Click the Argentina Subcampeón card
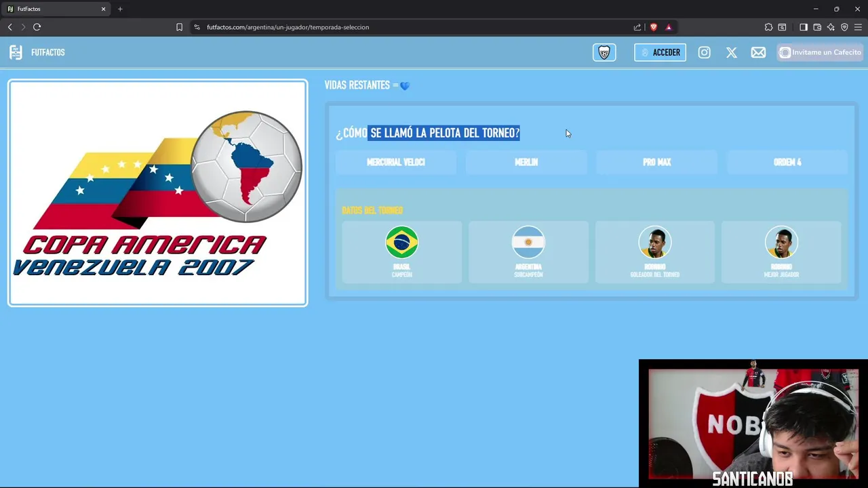This screenshot has width=868, height=488. coord(528,252)
